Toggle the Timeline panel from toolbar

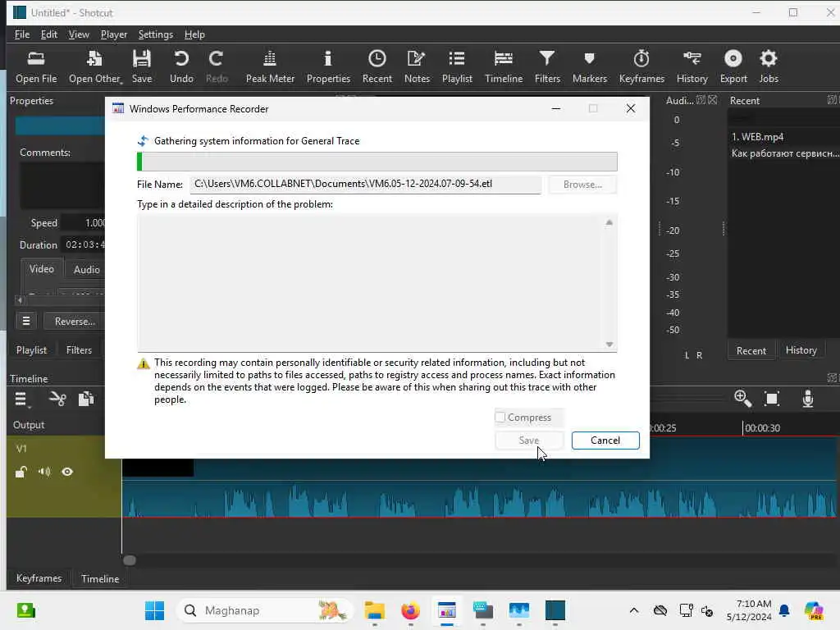[x=504, y=66]
